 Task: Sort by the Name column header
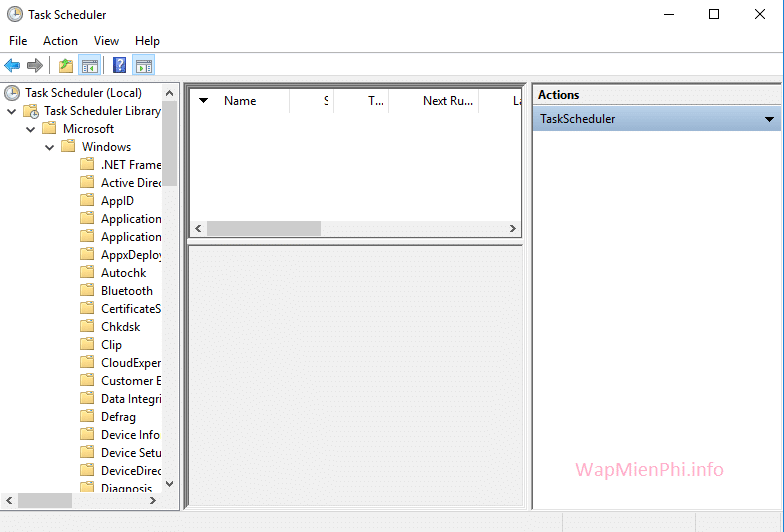[240, 101]
